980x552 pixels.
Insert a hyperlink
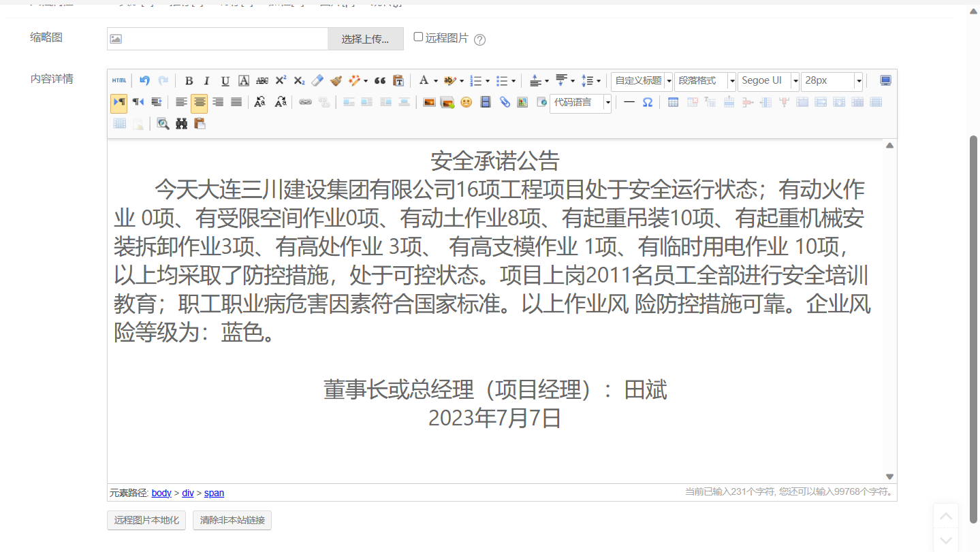click(305, 102)
